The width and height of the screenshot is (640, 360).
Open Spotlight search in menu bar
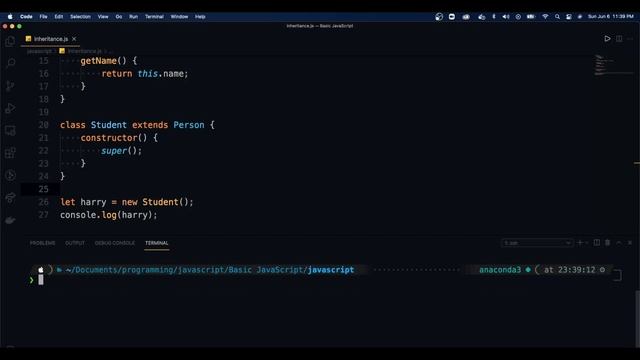point(557,17)
